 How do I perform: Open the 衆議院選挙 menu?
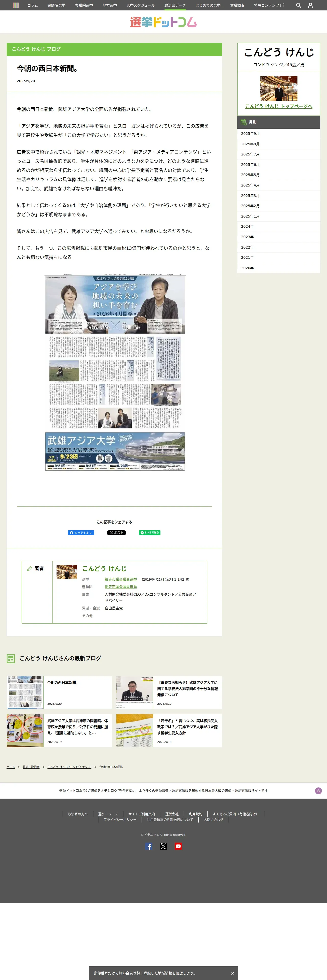click(x=56, y=5)
